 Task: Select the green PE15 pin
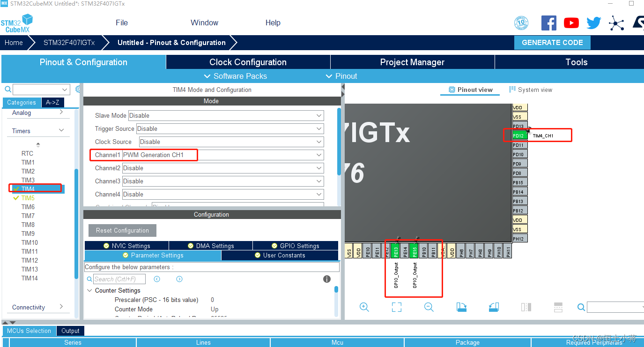coord(415,251)
